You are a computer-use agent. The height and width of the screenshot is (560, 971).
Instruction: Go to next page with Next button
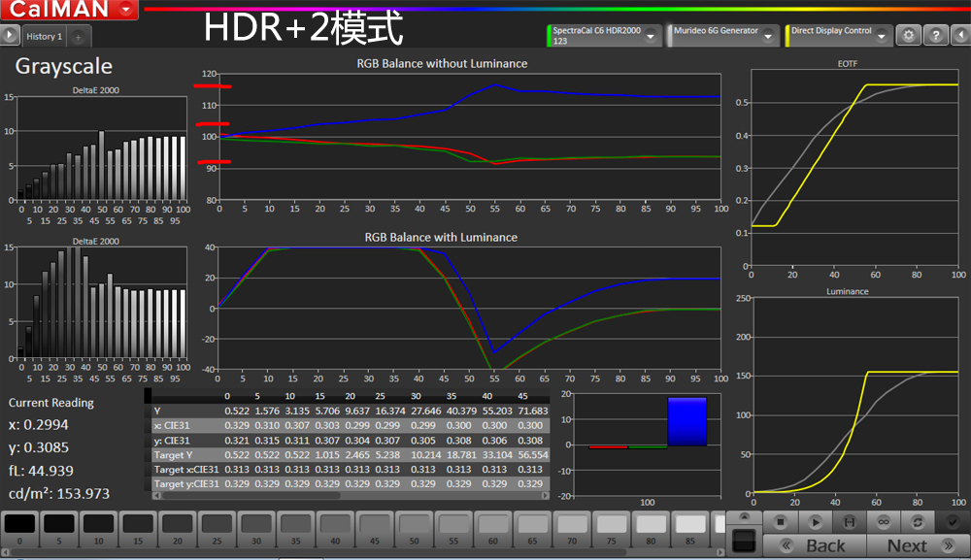pyautogui.click(x=918, y=545)
